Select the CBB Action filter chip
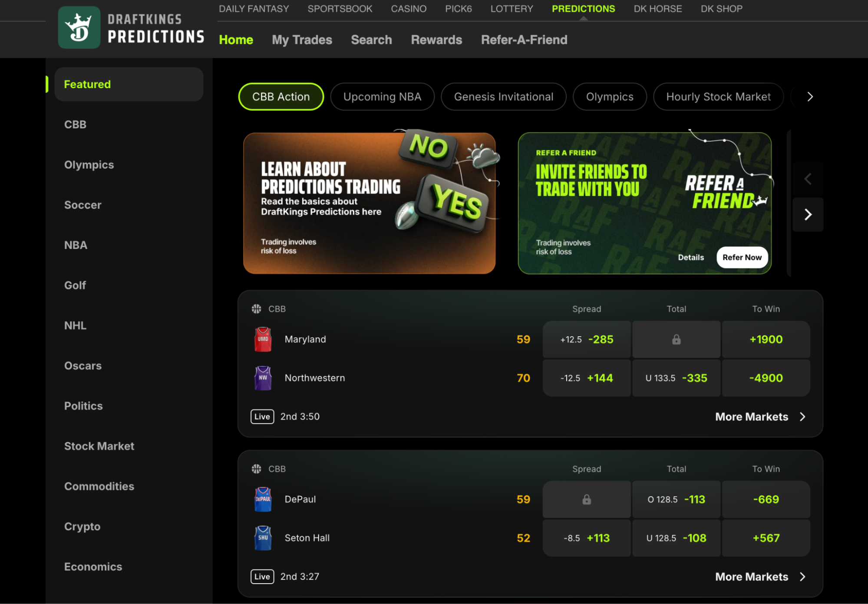Viewport: 868px width, 604px height. 281,97
